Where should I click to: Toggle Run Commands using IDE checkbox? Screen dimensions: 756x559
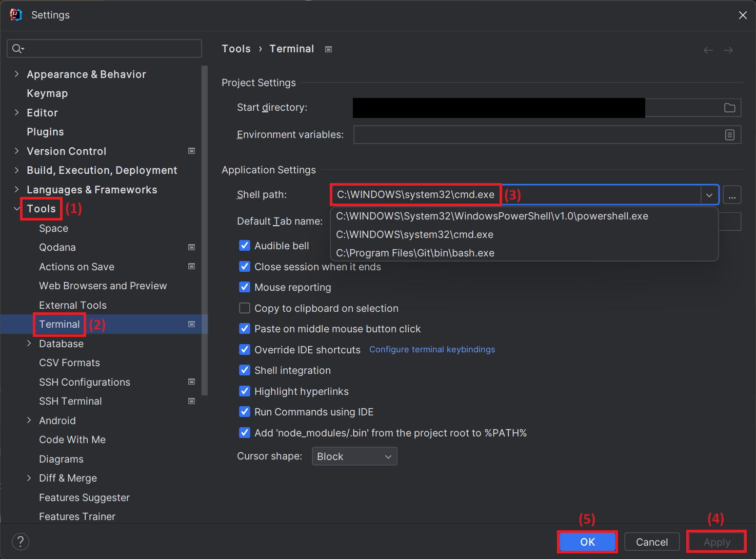(245, 412)
